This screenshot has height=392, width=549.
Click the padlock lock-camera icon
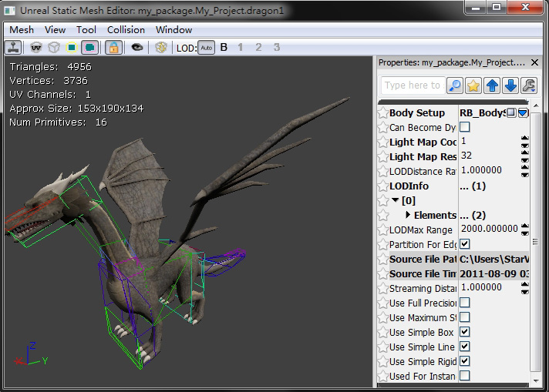pyautogui.click(x=113, y=47)
